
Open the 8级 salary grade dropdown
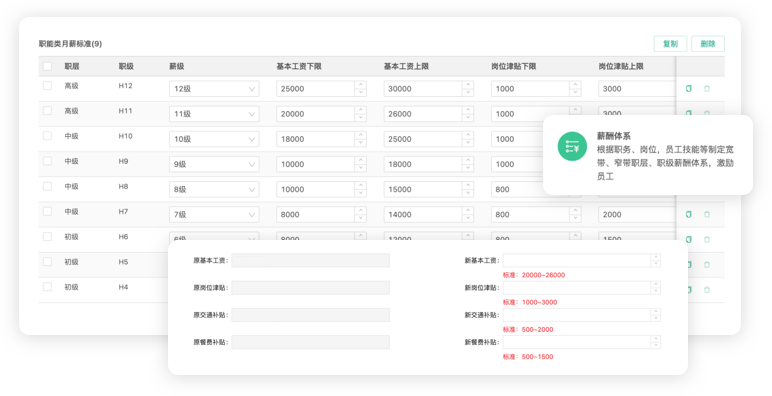point(214,189)
